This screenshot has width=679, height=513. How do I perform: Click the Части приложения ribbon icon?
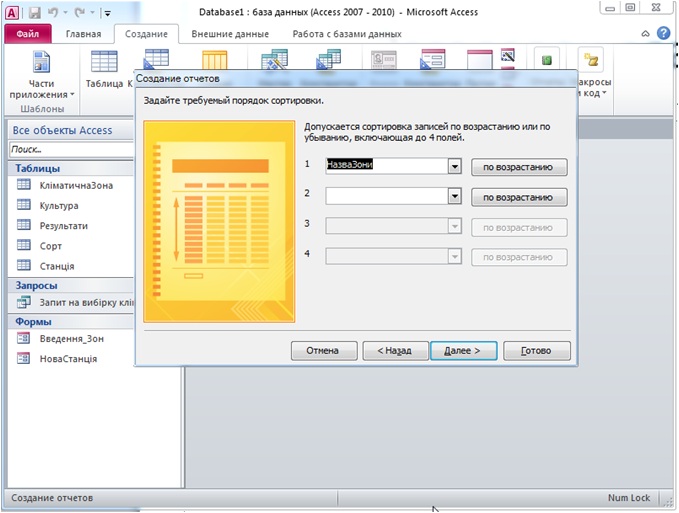pyautogui.click(x=40, y=64)
